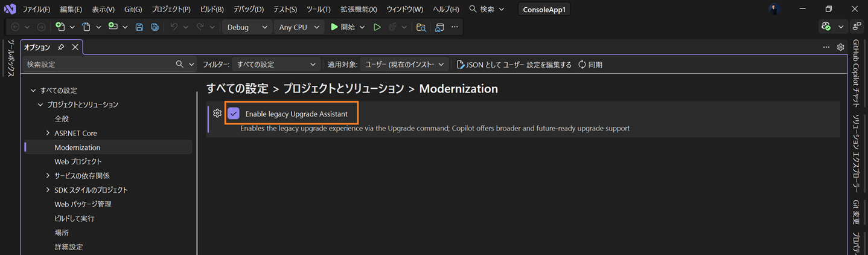Open the ウィンドウ(W) menu
This screenshot has width=868, height=255.
(404, 9)
